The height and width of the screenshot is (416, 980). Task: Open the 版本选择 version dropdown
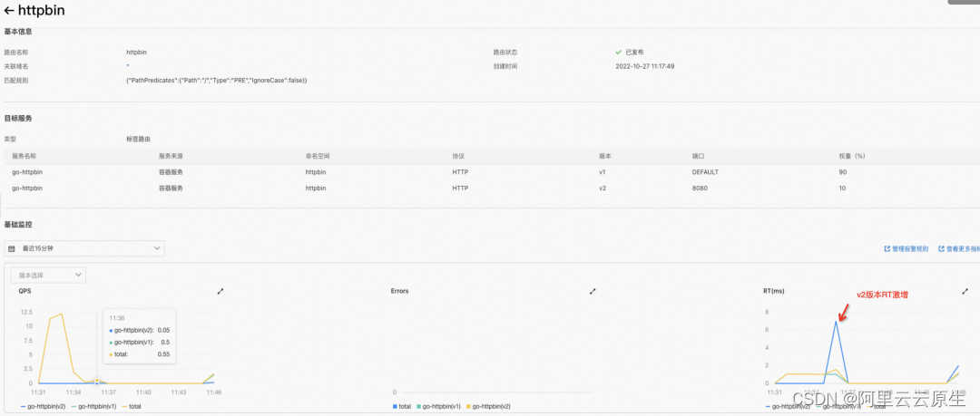(48, 275)
